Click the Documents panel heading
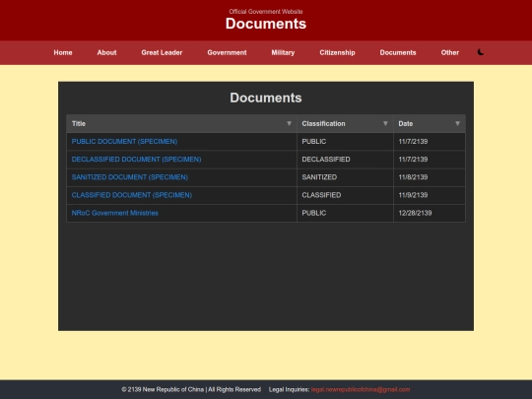 [x=266, y=98]
